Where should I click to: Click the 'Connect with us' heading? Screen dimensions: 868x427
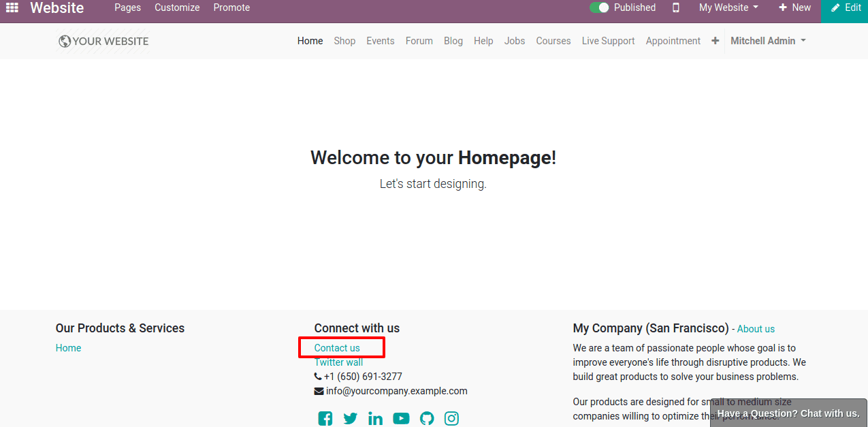point(357,328)
